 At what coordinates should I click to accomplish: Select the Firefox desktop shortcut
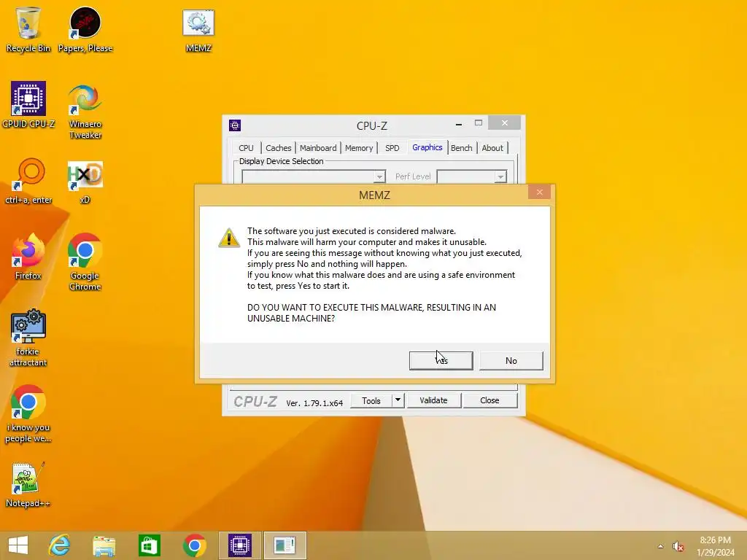(28, 256)
